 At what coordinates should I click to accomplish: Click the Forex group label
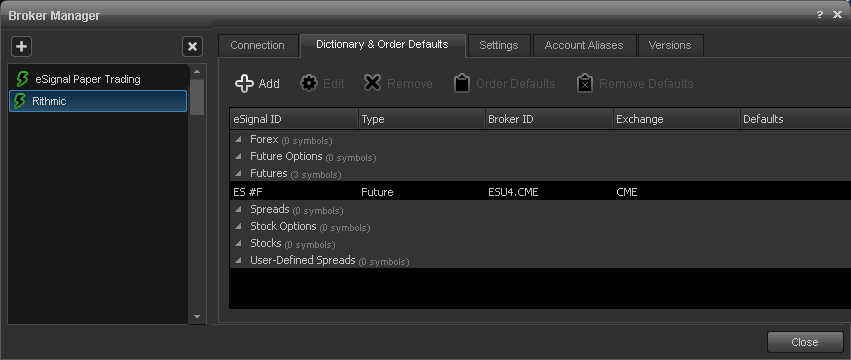264,140
